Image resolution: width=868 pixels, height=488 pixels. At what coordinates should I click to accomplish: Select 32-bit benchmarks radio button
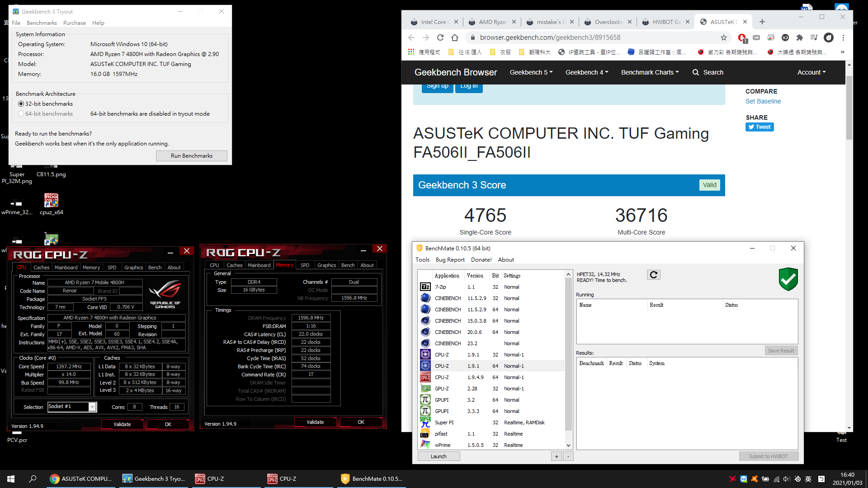21,104
